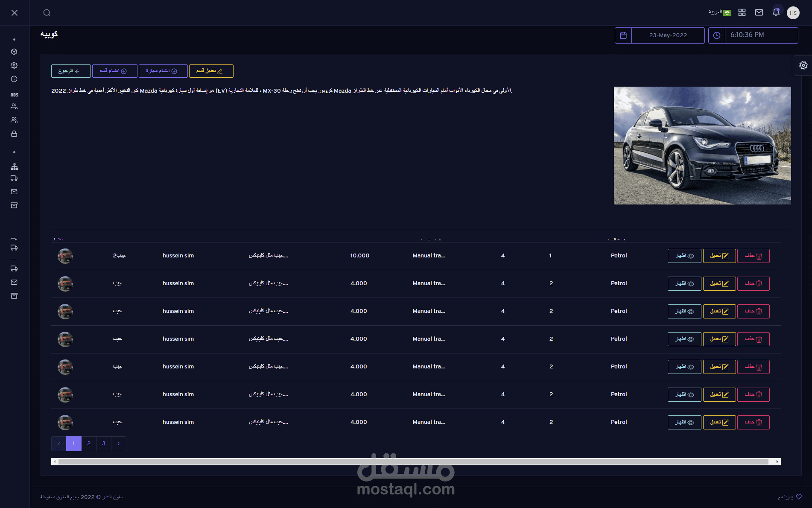Edit the 10.000 row with تعديل

tap(719, 256)
